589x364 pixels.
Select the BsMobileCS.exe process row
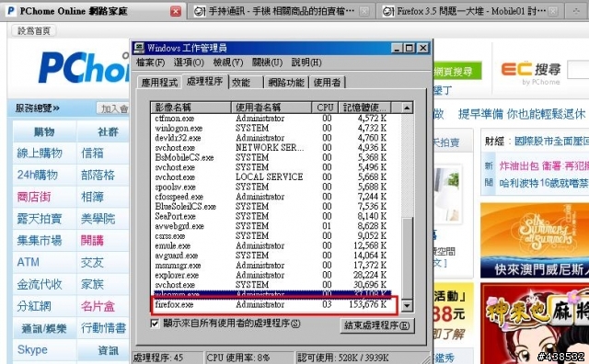(271, 157)
